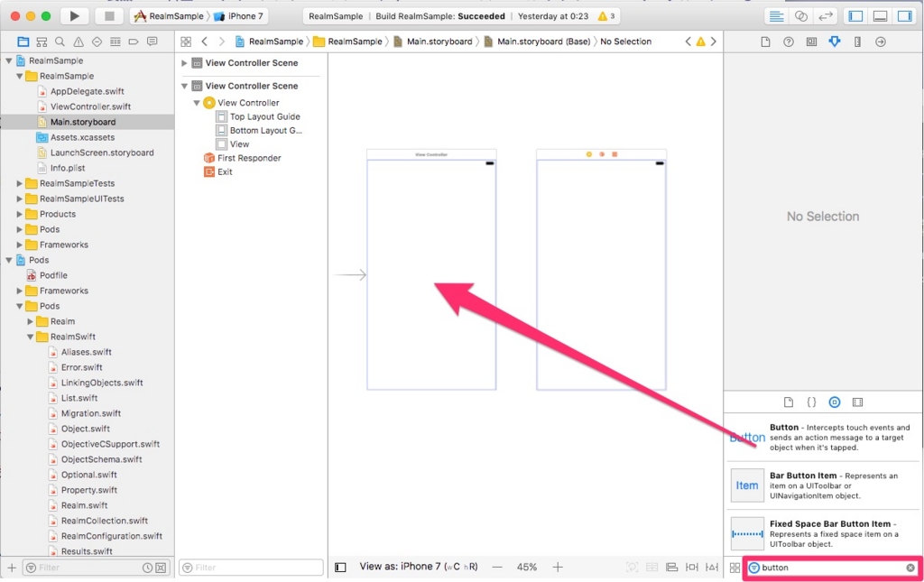Viewport: 924px width, 582px height.
Task: Collapse the RealmSwift folder
Action: click(x=30, y=337)
